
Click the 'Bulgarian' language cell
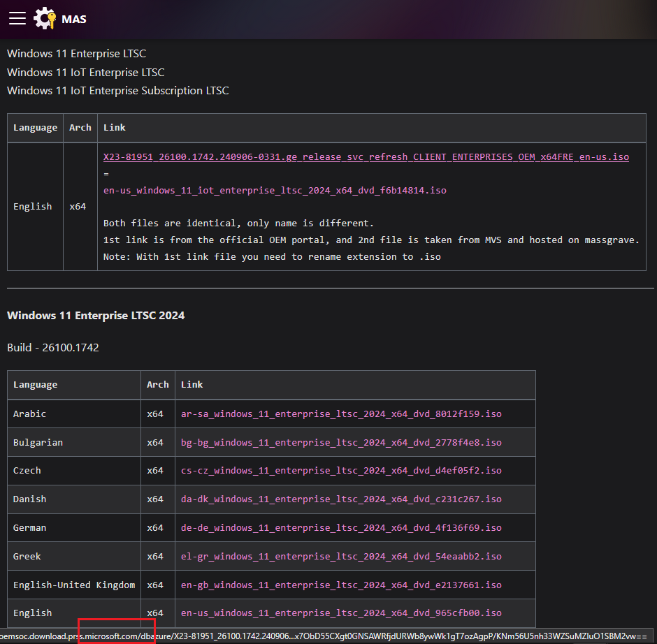click(74, 443)
